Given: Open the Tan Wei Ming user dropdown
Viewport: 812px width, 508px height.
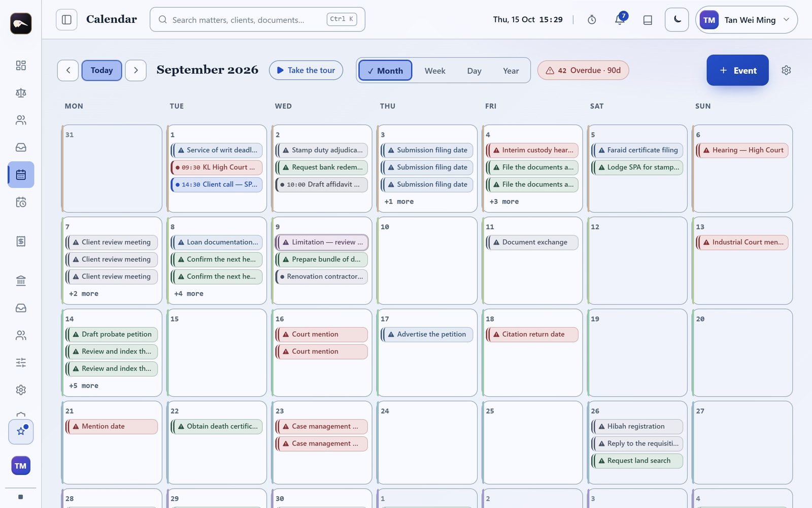Looking at the screenshot, I should coord(747,20).
